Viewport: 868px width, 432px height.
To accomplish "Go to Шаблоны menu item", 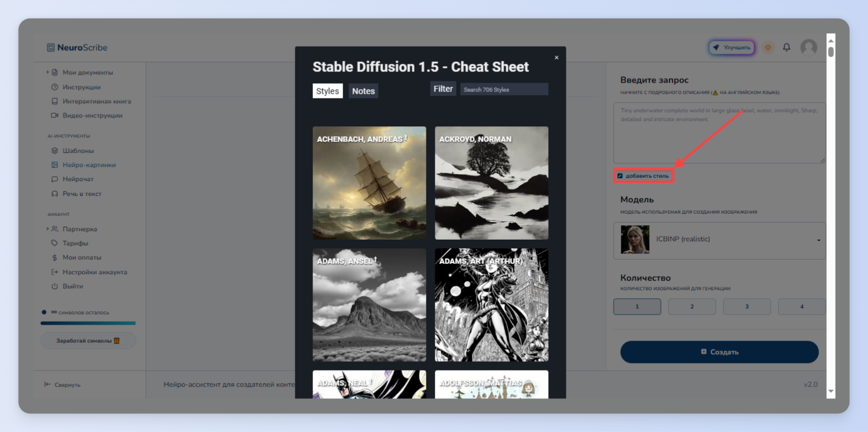I will [x=79, y=151].
